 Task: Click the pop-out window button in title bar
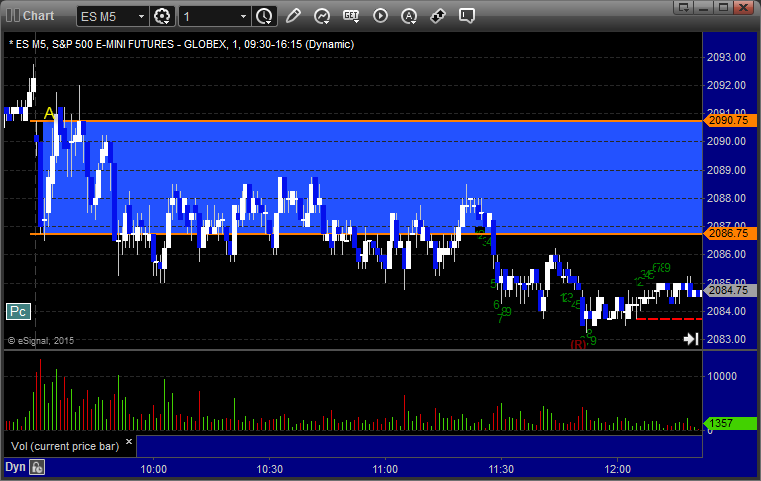click(683, 7)
